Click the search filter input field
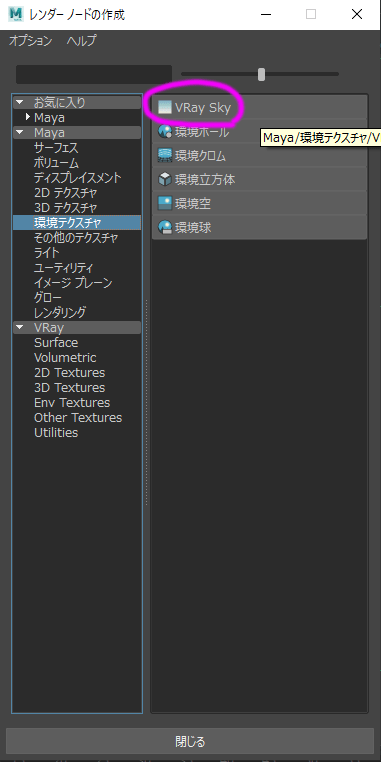Screen dimensions: 381x762 coord(94,74)
